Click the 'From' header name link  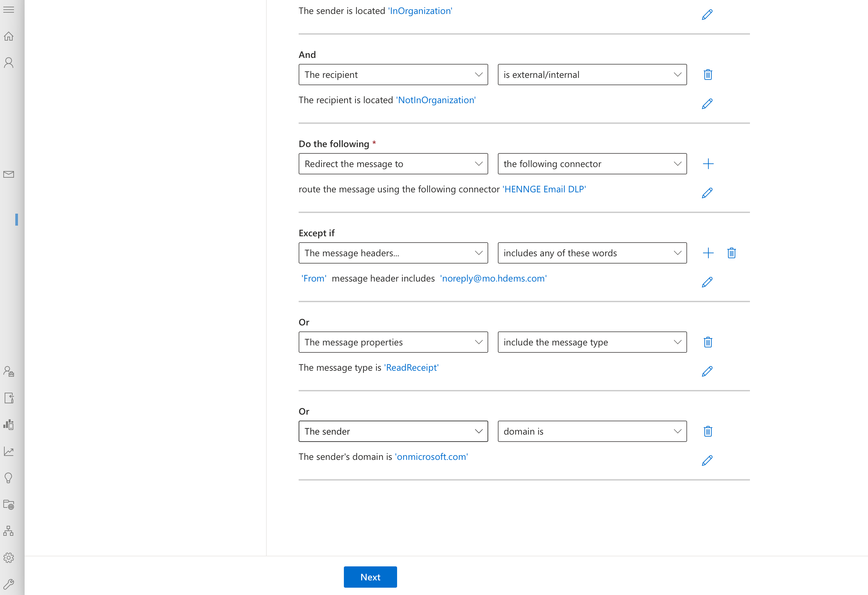314,279
